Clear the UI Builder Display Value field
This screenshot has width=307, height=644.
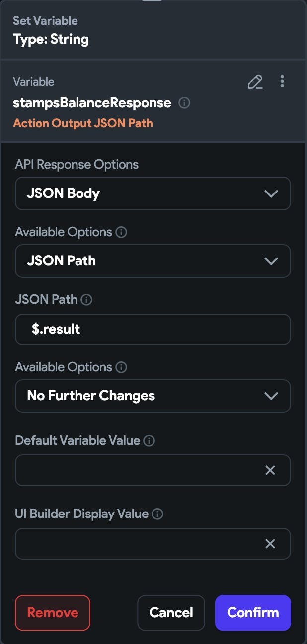click(270, 544)
